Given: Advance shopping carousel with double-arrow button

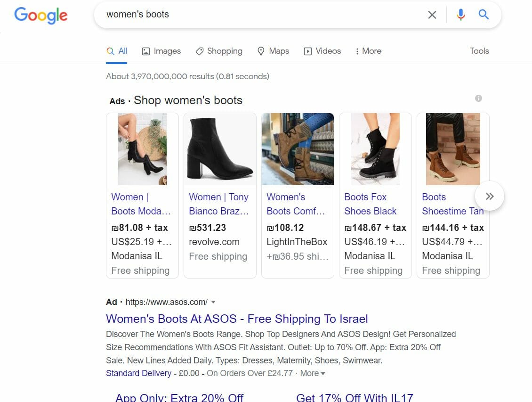Looking at the screenshot, I should (x=489, y=196).
